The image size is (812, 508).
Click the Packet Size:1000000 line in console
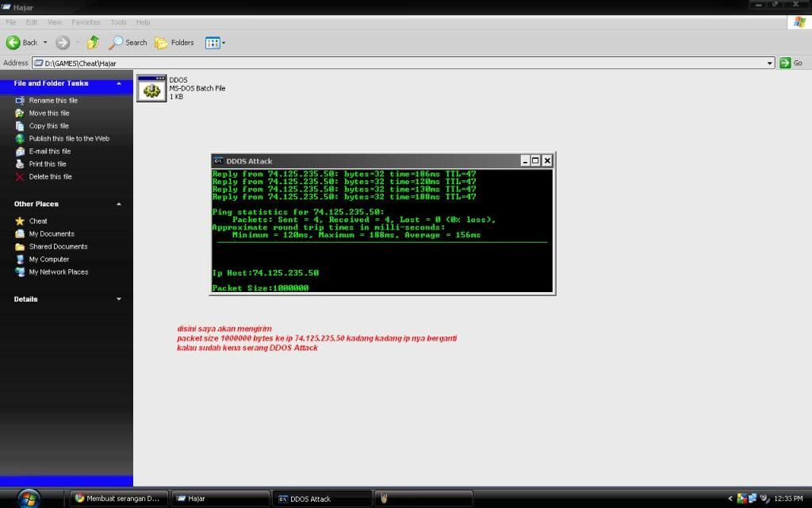click(x=260, y=287)
